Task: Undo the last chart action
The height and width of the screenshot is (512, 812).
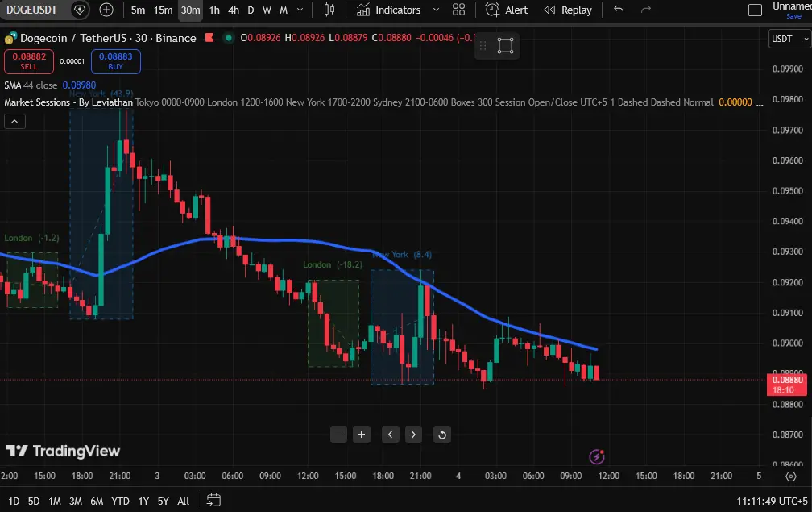Action: [x=619, y=10]
